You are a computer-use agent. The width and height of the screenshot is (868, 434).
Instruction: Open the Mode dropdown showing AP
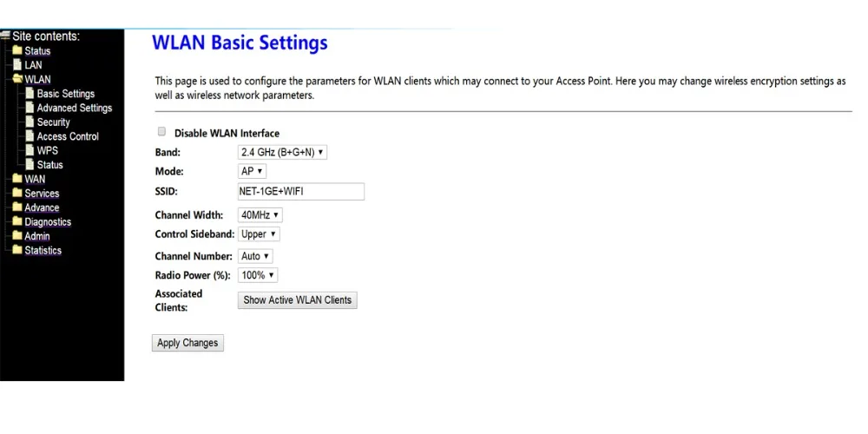(x=252, y=171)
